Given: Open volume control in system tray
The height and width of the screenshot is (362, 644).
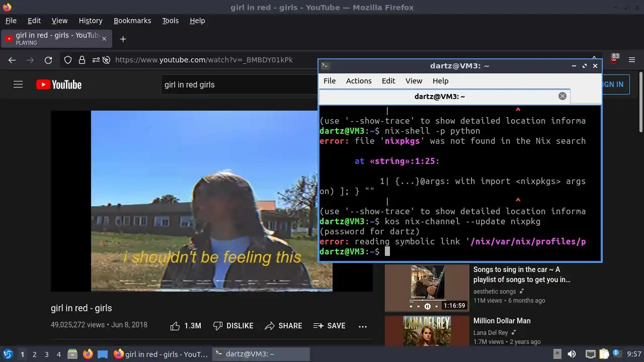Looking at the screenshot, I should [x=572, y=354].
